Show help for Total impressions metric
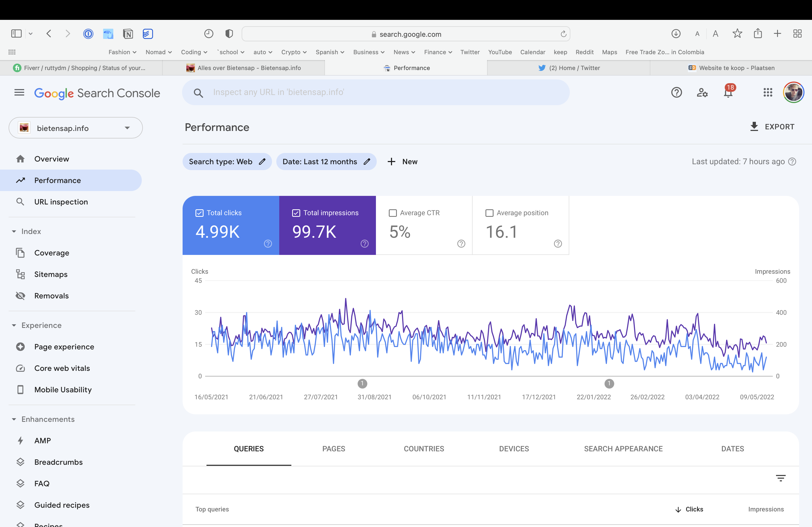Screen dimensions: 812x527 pyautogui.click(x=364, y=243)
